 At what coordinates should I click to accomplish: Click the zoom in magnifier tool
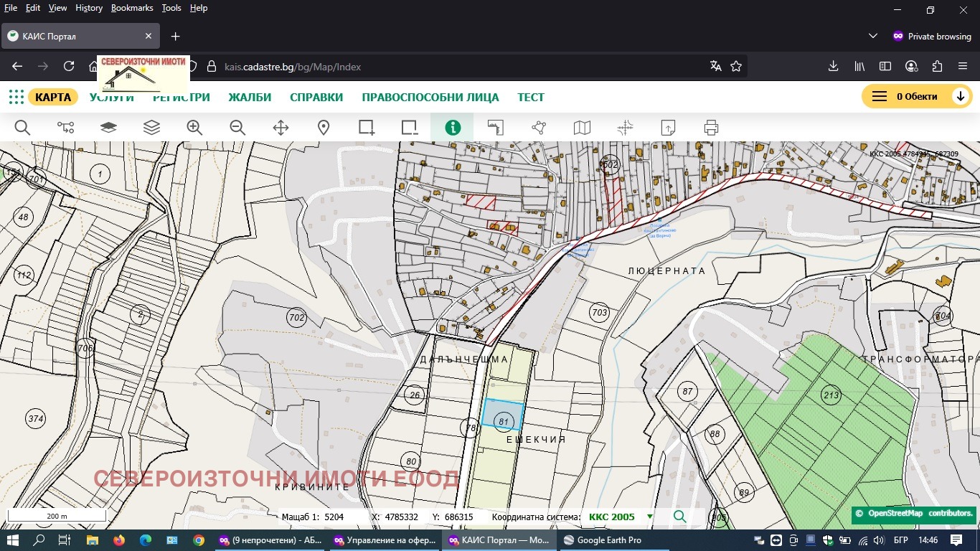194,128
